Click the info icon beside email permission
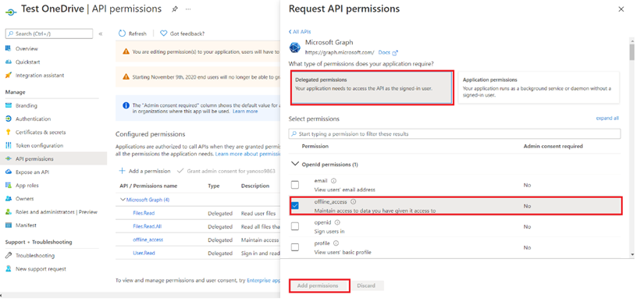 pyautogui.click(x=333, y=181)
